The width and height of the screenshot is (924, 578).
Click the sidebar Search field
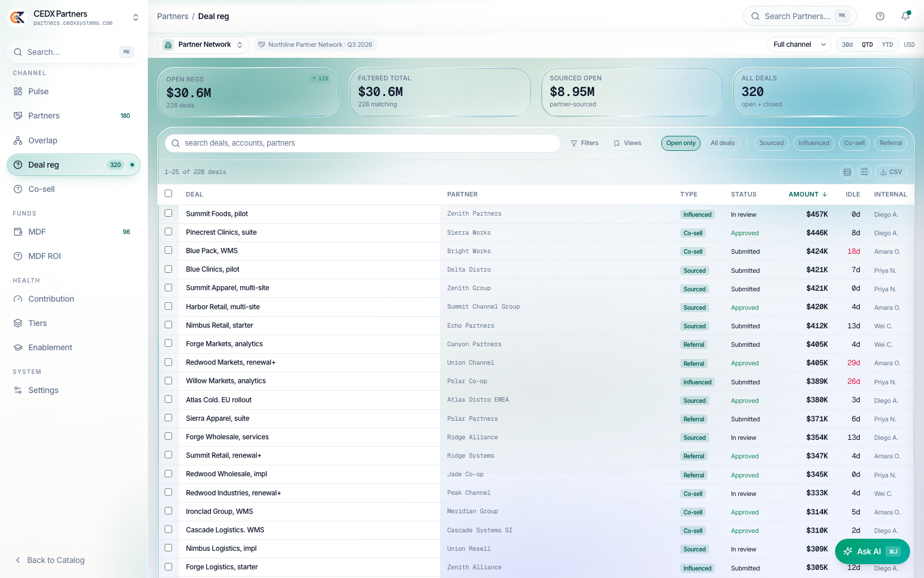[73, 52]
